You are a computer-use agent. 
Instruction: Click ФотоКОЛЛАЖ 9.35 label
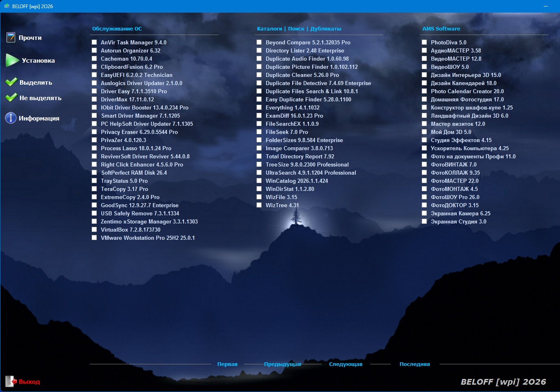(455, 173)
